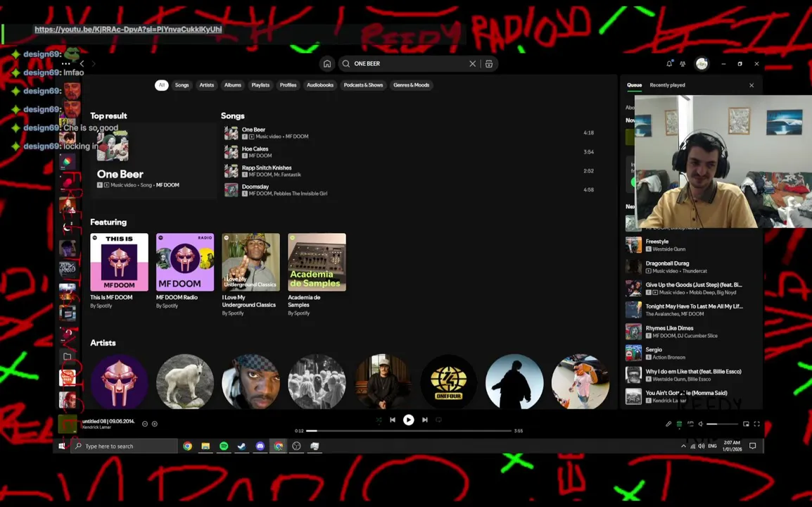812x507 pixels.
Task: Open the One Beer top result card
Action: tap(153, 161)
